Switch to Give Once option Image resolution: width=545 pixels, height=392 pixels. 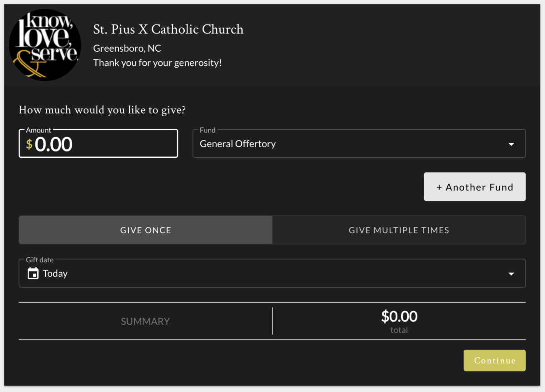[146, 230]
